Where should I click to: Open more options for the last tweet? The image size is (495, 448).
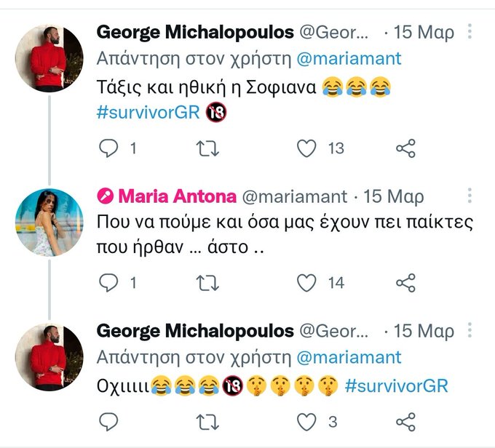[470, 332]
